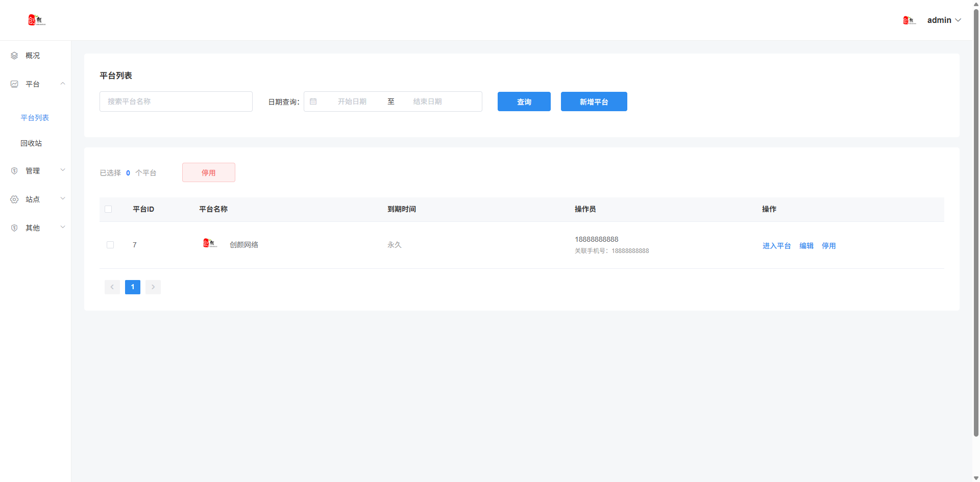Click the 关联手机号 linked phone text

click(x=612, y=251)
